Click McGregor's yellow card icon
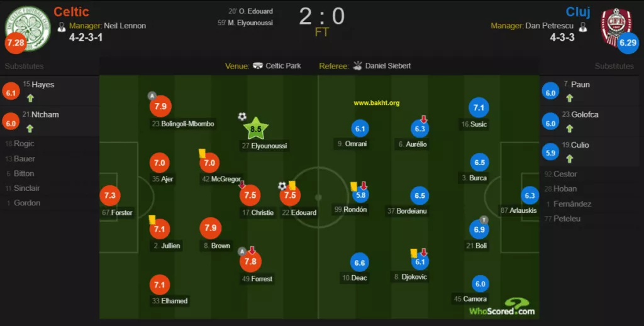This screenshot has width=644, height=326. (203, 153)
